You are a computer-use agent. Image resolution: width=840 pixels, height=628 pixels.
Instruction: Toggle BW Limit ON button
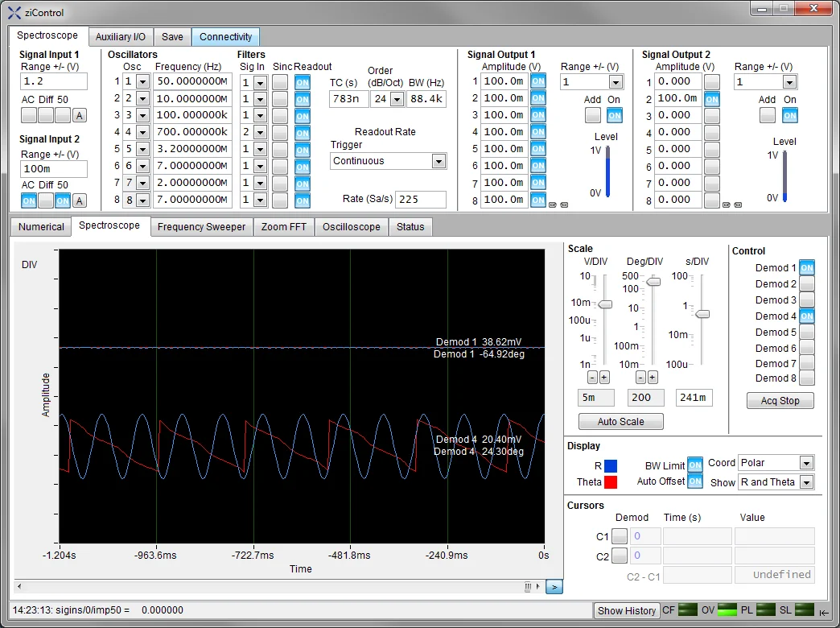pyautogui.click(x=695, y=465)
